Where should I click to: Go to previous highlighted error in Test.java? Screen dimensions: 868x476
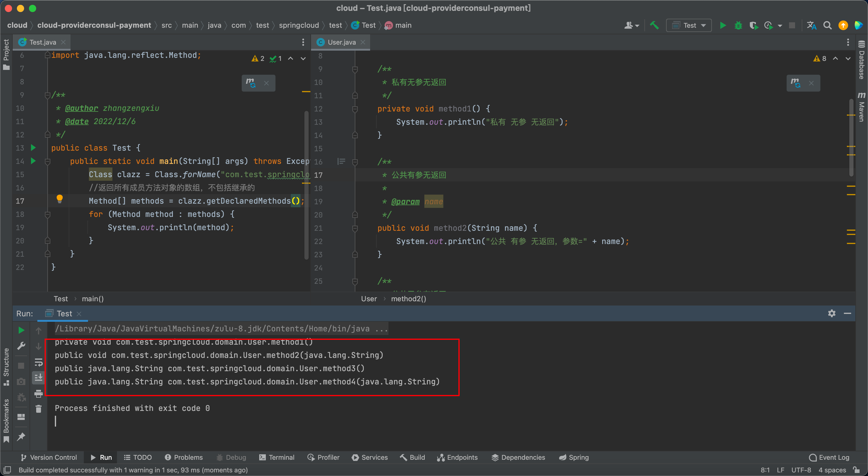tap(291, 59)
